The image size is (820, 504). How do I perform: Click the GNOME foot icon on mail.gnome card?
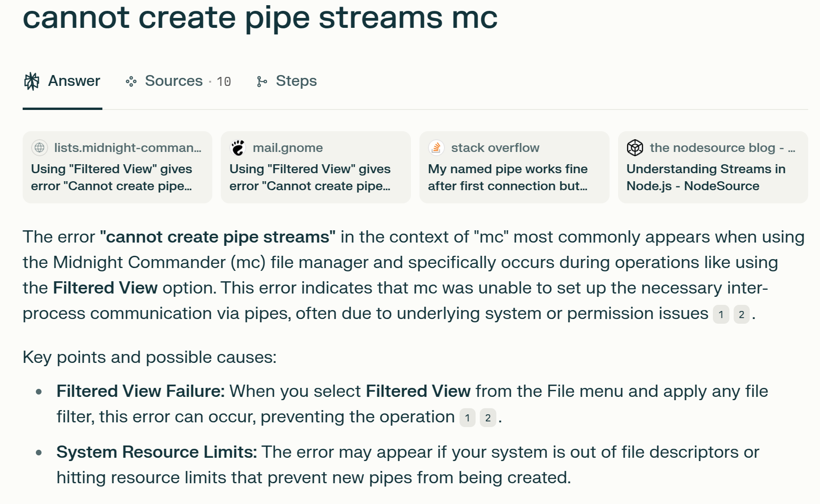click(238, 148)
